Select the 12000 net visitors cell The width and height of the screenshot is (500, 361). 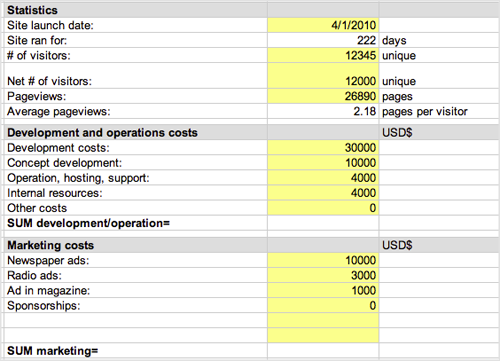[323, 76]
